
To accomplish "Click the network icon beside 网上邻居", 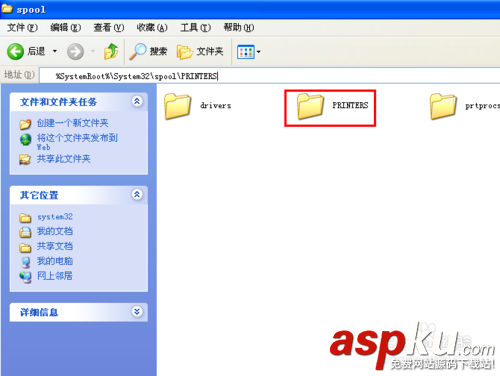I will (26, 277).
